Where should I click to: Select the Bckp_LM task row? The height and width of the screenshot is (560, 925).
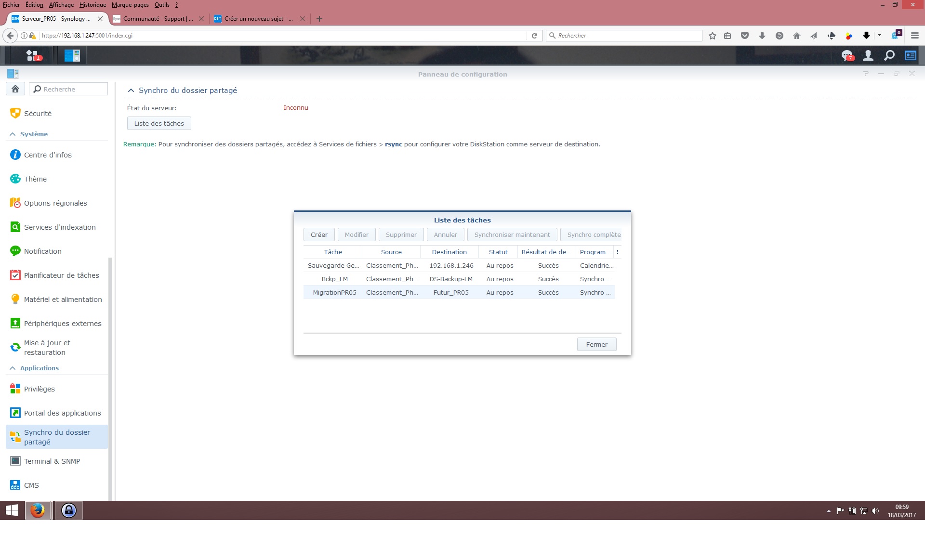459,279
